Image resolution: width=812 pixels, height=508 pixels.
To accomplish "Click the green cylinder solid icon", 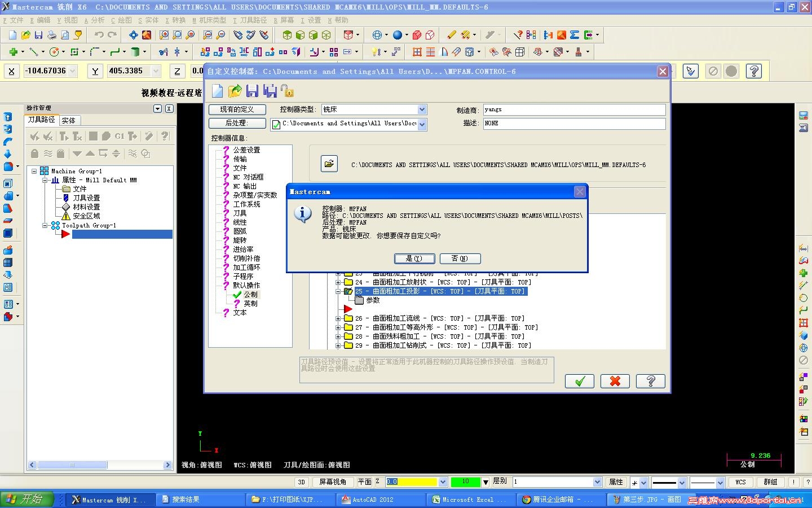I will [135, 52].
